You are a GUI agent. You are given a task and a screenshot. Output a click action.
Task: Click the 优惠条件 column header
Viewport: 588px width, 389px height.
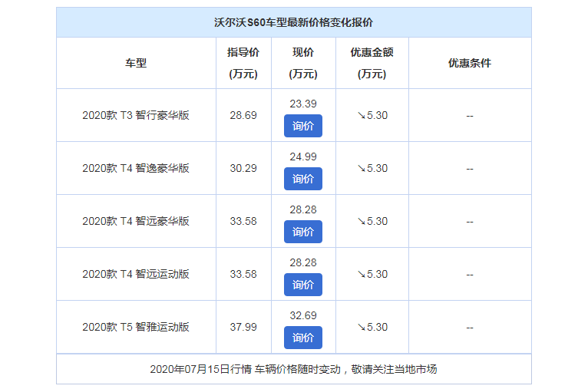coord(470,63)
